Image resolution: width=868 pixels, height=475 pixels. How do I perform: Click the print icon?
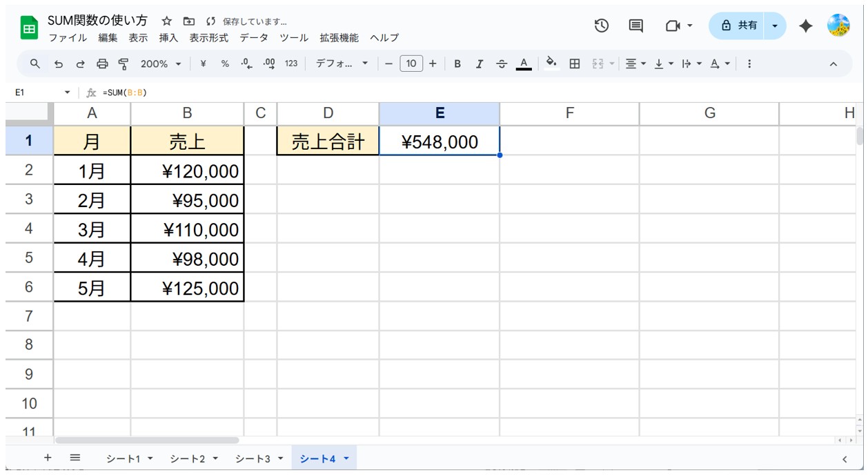[102, 64]
